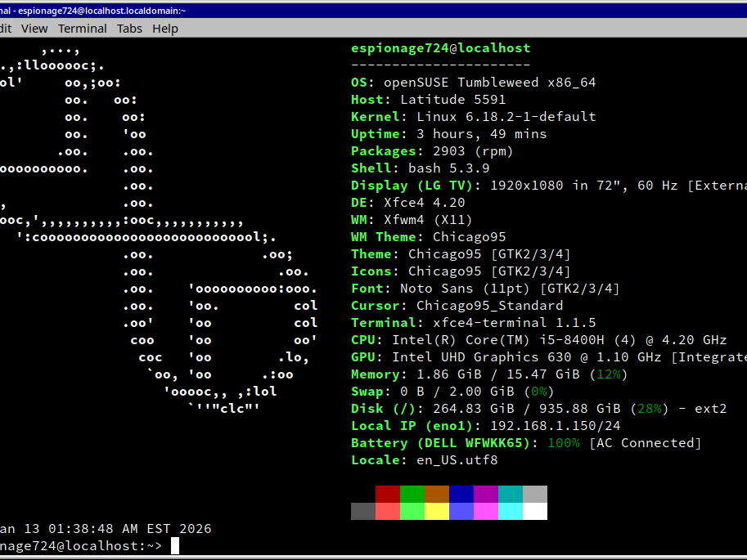
Task: Open the Help menu
Action: pos(164,28)
